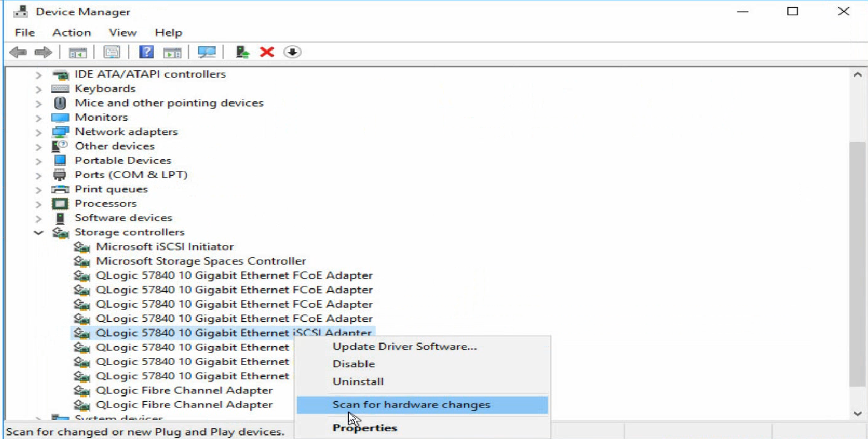Select the Monitors category icon
Screen dimensions: 868x439
click(x=60, y=118)
